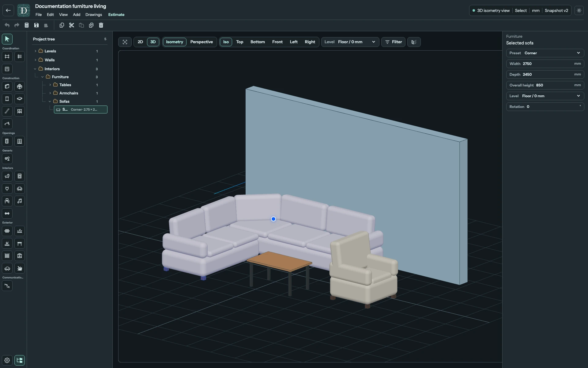Select the window opening tool

pos(20,141)
